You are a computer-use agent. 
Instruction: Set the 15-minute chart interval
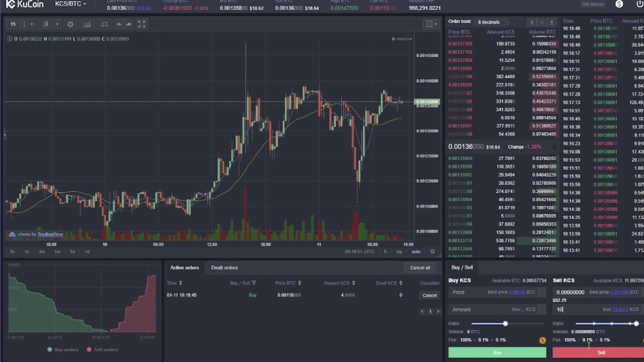pyautogui.click(x=13, y=24)
